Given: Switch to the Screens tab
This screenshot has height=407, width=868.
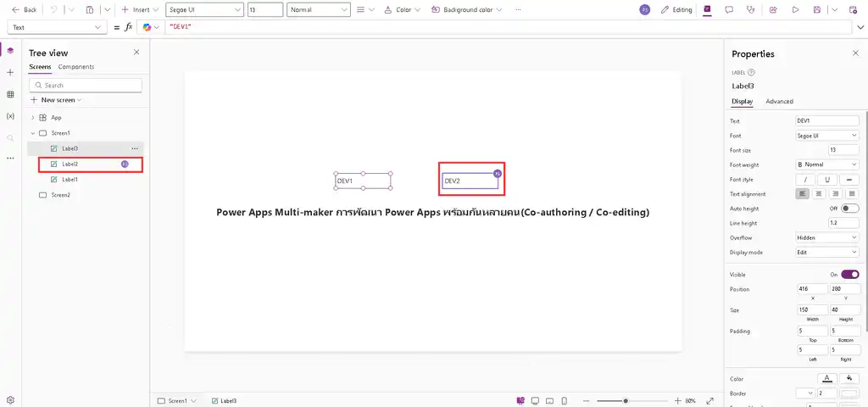Looking at the screenshot, I should point(40,67).
